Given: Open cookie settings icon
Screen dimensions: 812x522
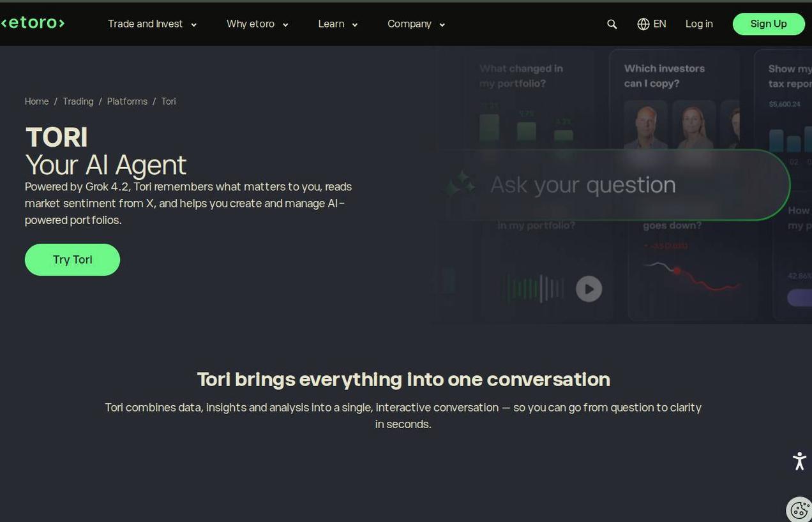Looking at the screenshot, I should (x=799, y=509).
